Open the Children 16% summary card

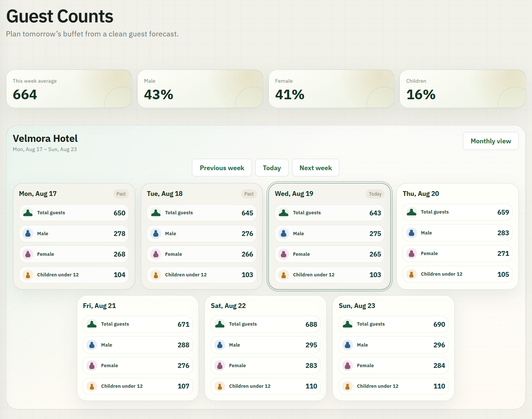click(463, 89)
